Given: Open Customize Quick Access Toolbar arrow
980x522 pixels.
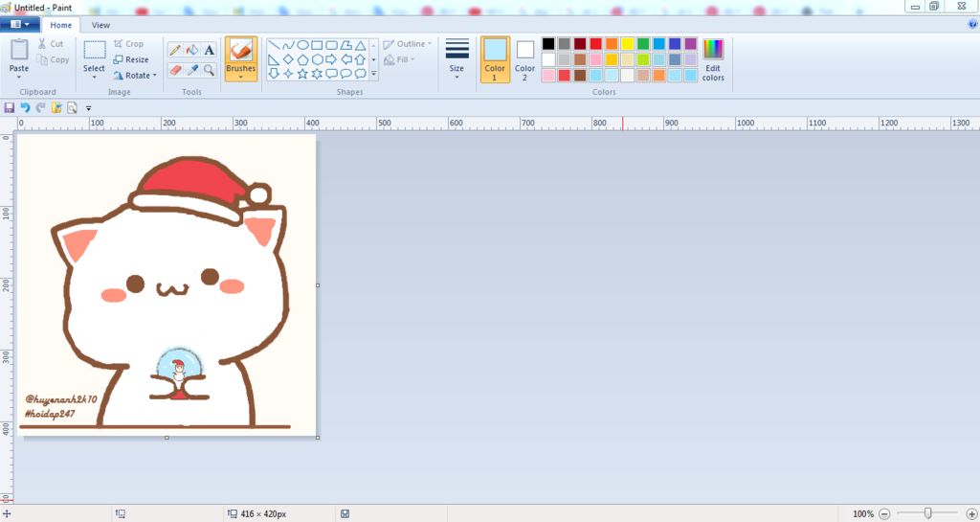Looking at the screenshot, I should [89, 108].
